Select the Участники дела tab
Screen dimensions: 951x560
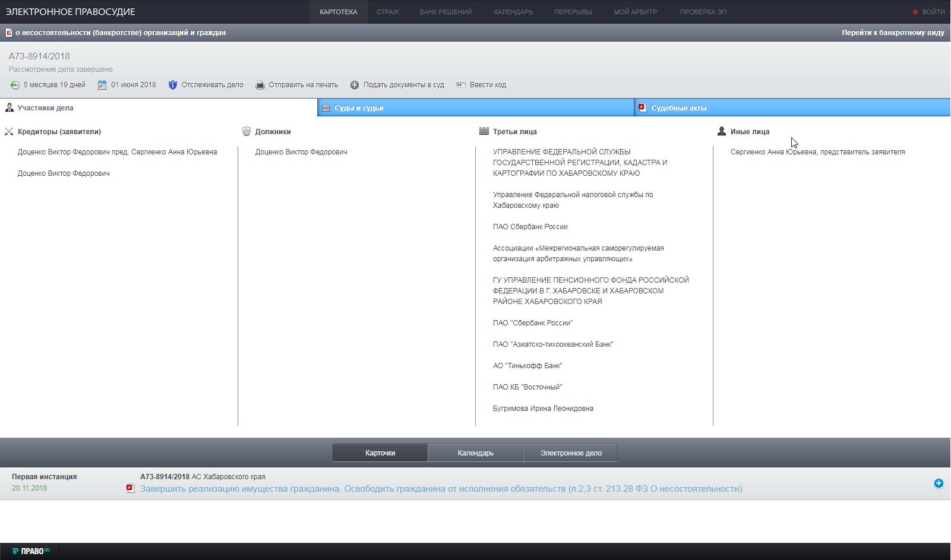tap(45, 108)
